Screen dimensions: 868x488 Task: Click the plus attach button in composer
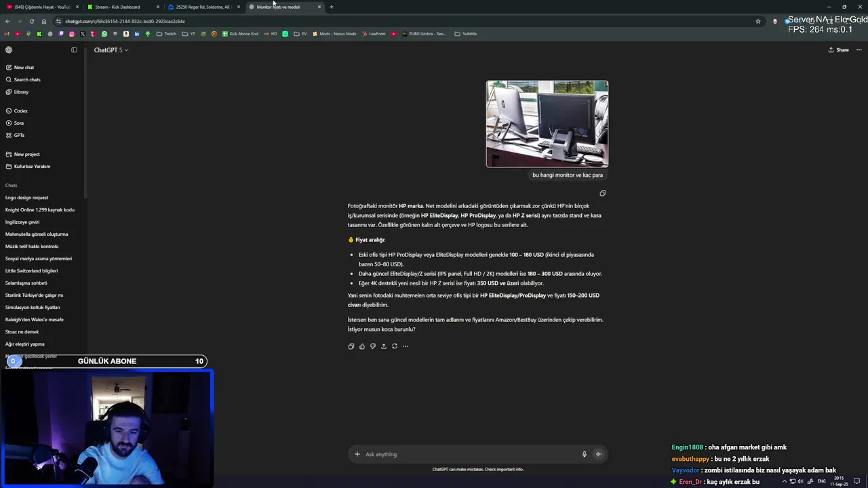(x=357, y=454)
